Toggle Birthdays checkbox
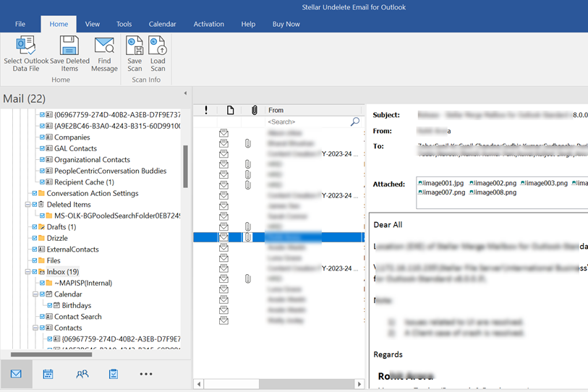This screenshot has height=392, width=588. click(50, 305)
